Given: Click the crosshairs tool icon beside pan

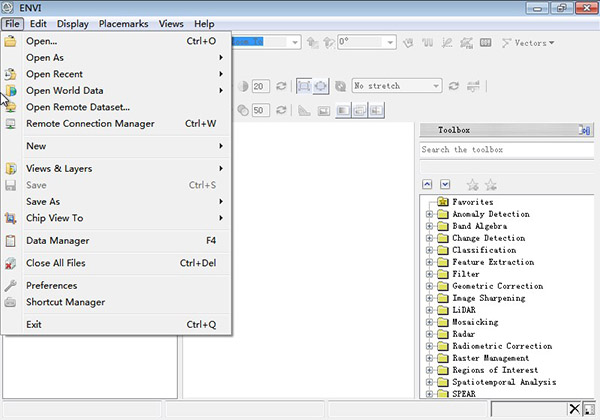Looking at the screenshot, I should pos(427,43).
